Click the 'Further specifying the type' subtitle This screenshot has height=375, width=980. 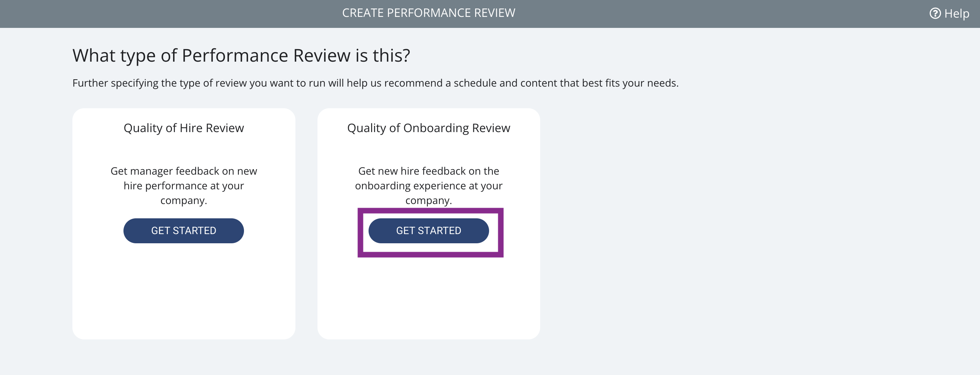375,83
